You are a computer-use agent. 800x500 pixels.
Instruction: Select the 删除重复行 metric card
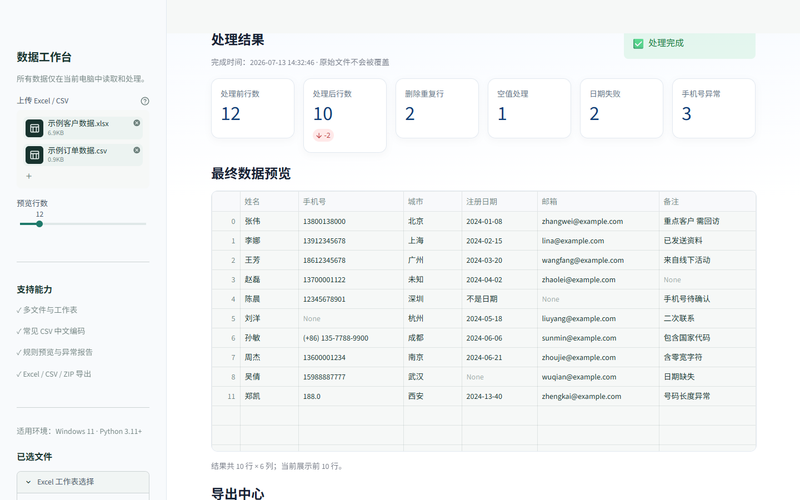[x=437, y=108]
